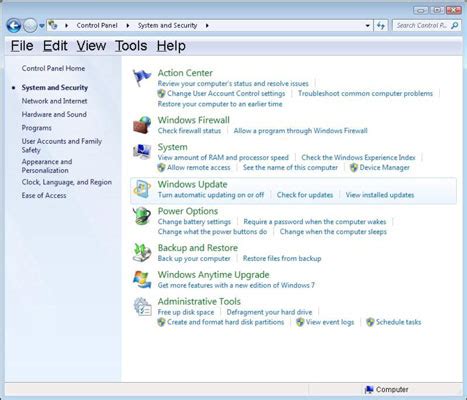The image size is (467, 400).
Task: Click shield icon beside Device Manager
Action: [x=354, y=167]
